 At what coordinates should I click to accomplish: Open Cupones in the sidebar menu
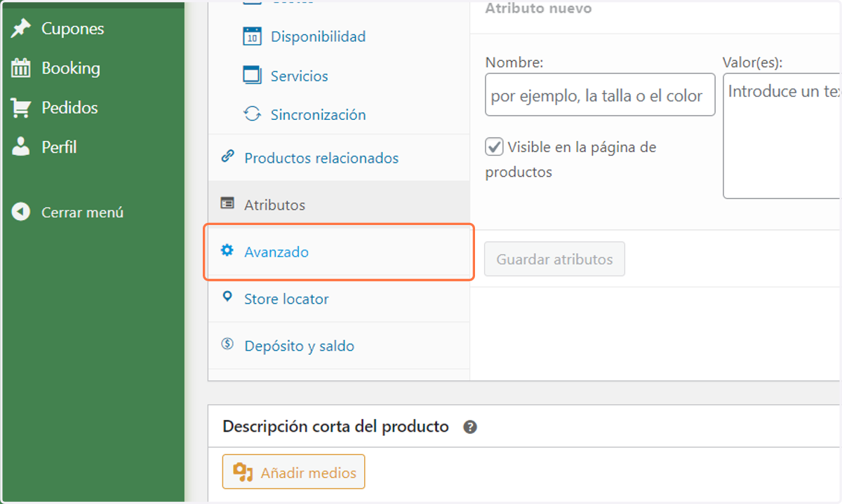[x=72, y=29]
